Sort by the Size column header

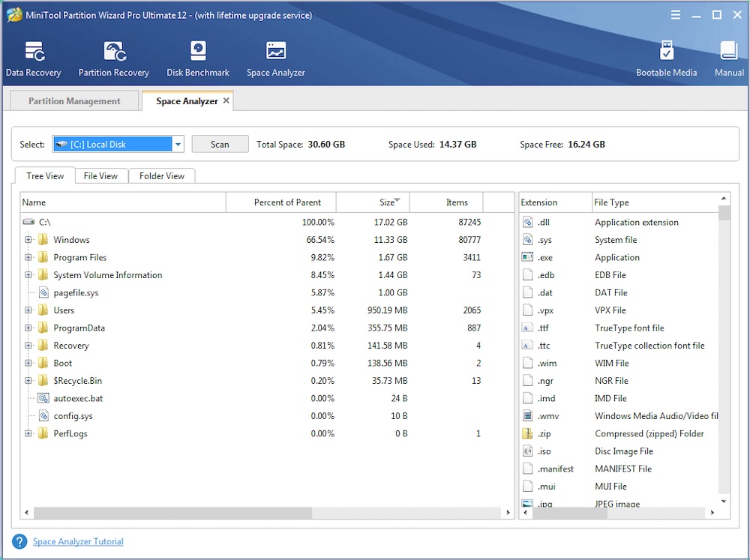pyautogui.click(x=373, y=202)
